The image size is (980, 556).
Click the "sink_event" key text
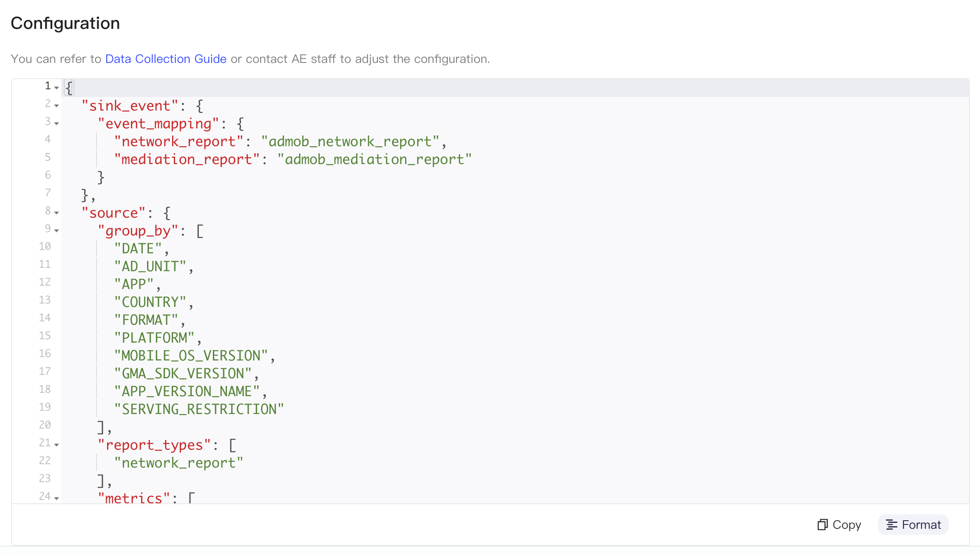(x=130, y=106)
